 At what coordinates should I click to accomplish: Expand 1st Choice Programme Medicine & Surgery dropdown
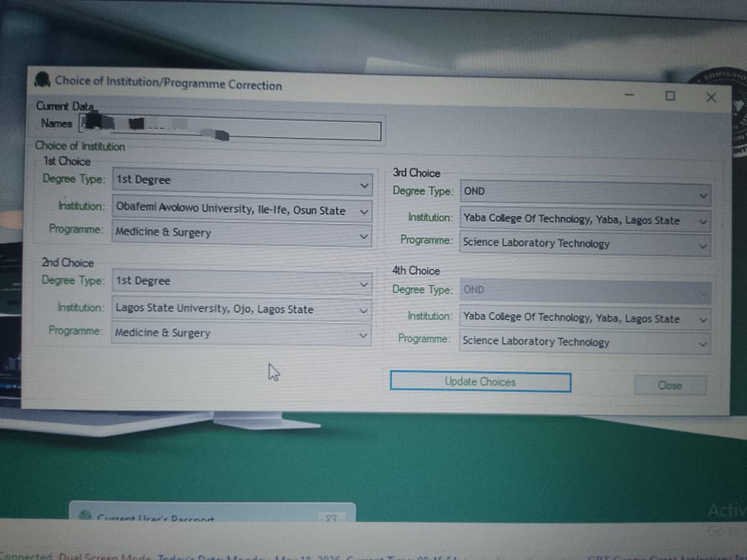[x=242, y=233]
